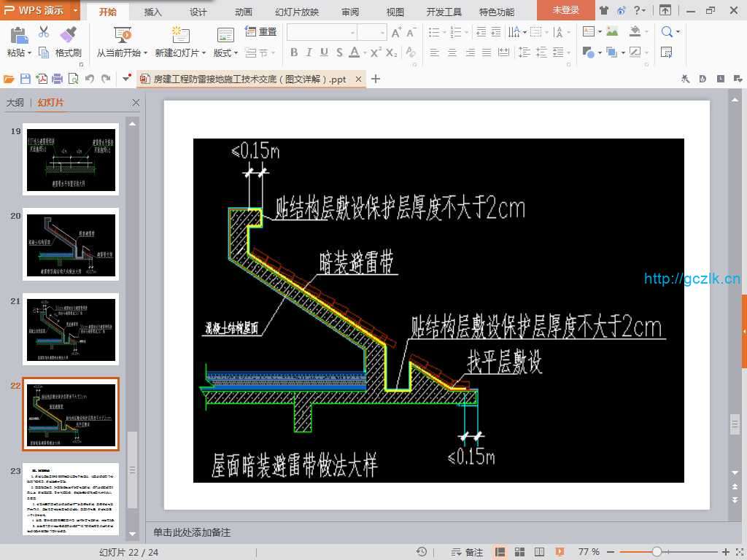Switch to the 大纲 outline tab
Screen dimensions: 747x560
click(15, 103)
